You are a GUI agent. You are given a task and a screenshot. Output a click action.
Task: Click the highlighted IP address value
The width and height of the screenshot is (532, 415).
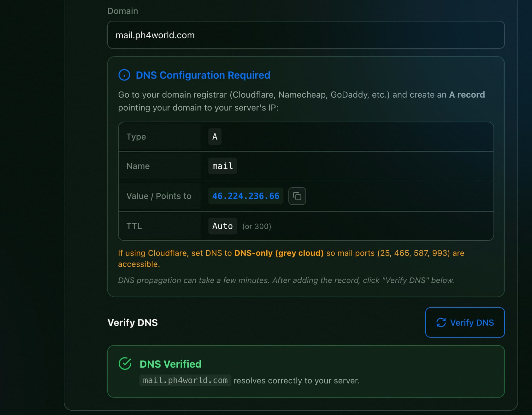[245, 196]
